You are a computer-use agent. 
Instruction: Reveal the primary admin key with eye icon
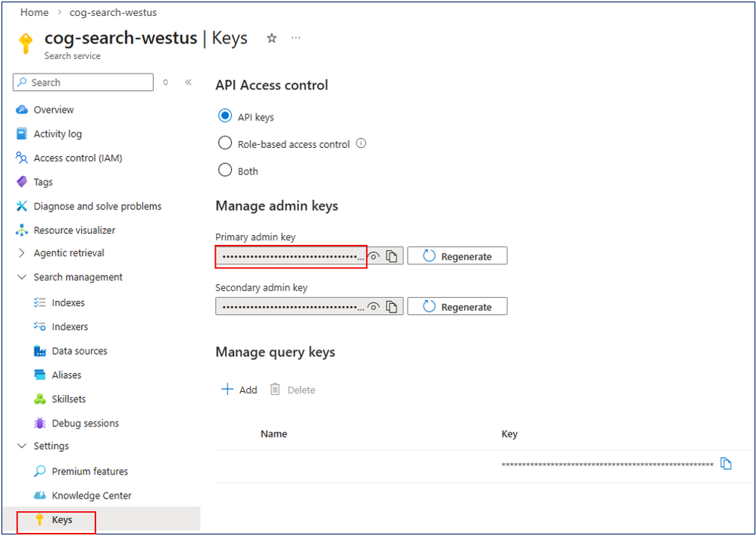click(373, 256)
